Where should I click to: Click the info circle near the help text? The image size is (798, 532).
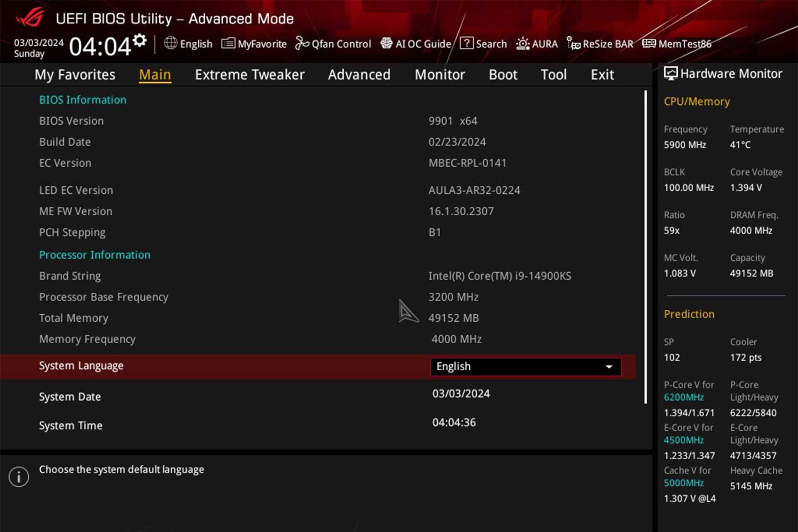18,476
